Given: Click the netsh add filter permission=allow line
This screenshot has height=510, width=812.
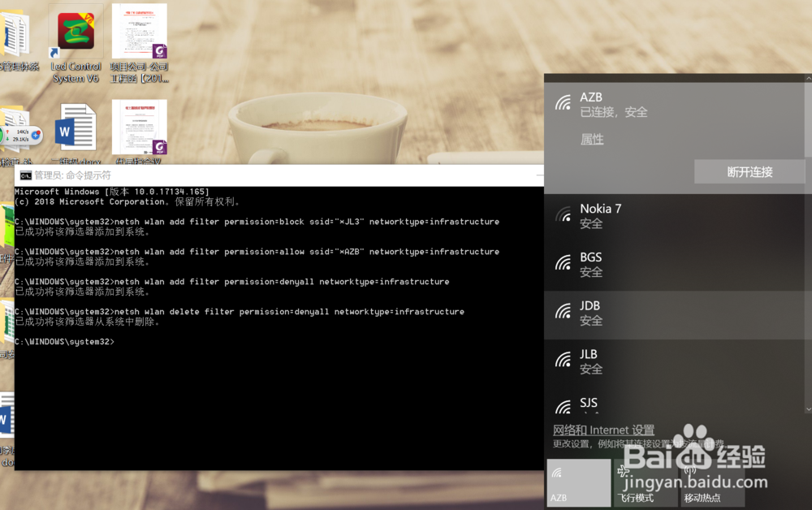Looking at the screenshot, I should click(257, 252).
